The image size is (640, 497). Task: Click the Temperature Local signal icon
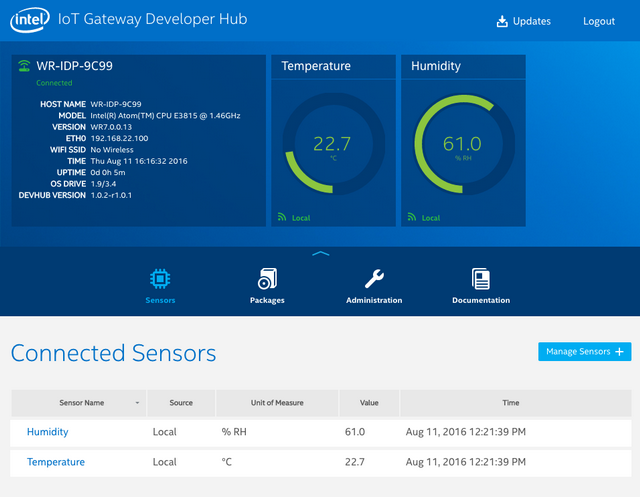pos(282,217)
